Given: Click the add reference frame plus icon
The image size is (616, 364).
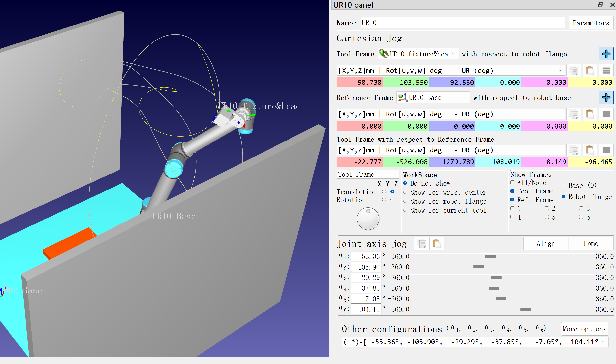Looking at the screenshot, I should click(x=606, y=98).
